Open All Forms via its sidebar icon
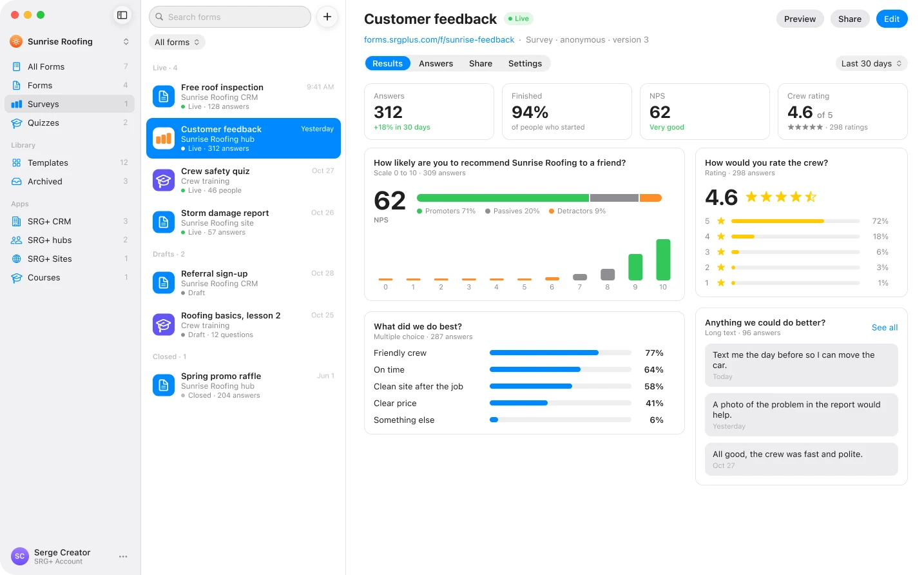924x575 pixels. coord(17,66)
